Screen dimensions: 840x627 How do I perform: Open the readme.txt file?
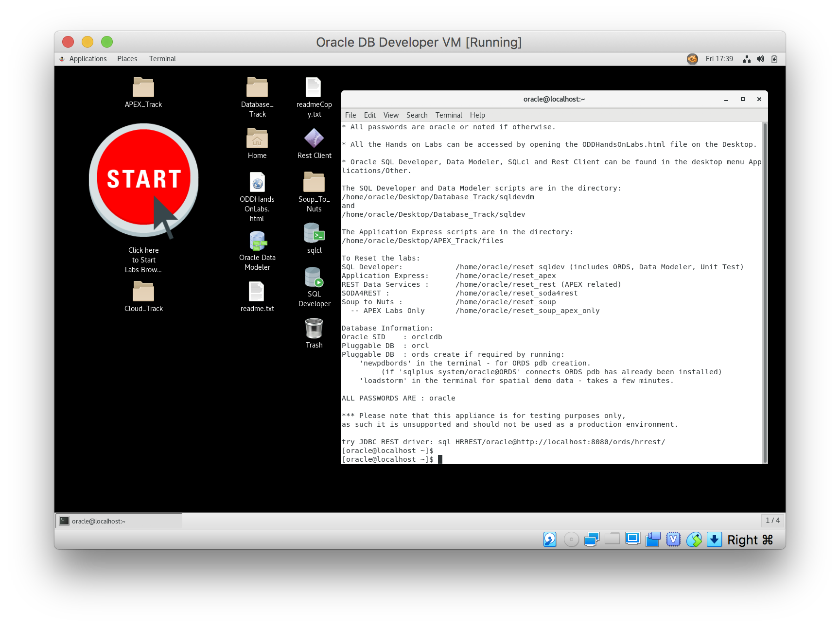click(257, 292)
